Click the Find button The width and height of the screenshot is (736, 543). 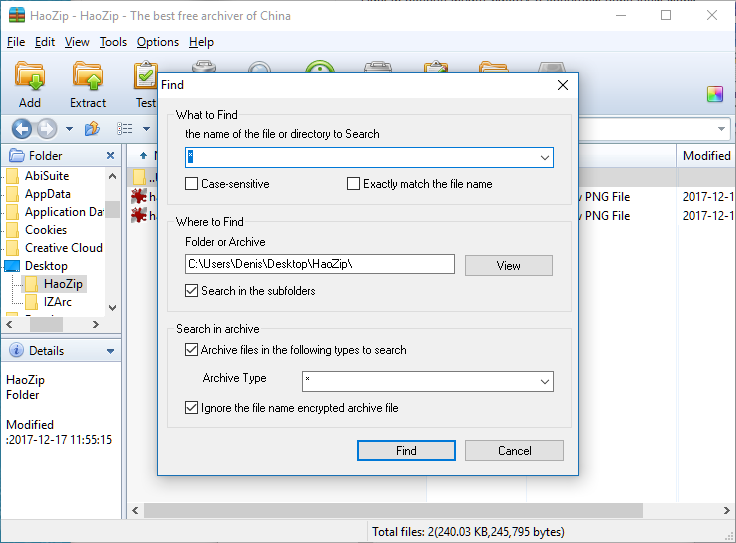coord(406,451)
